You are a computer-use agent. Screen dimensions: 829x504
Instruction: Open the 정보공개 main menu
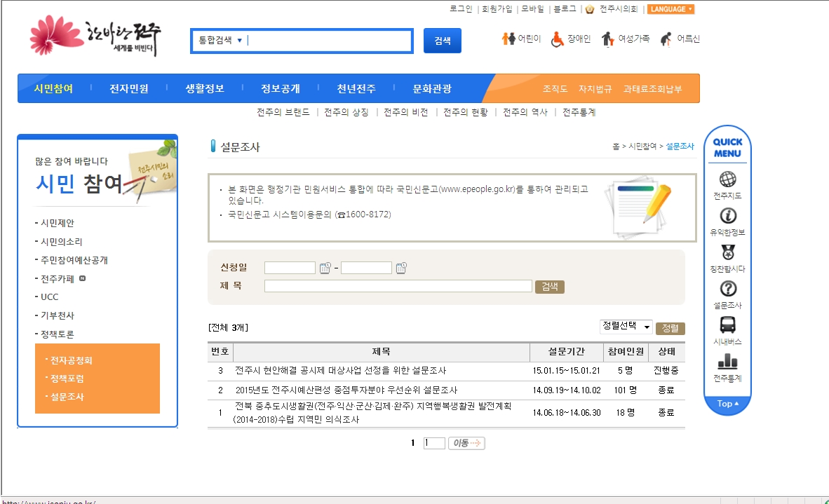tap(281, 89)
